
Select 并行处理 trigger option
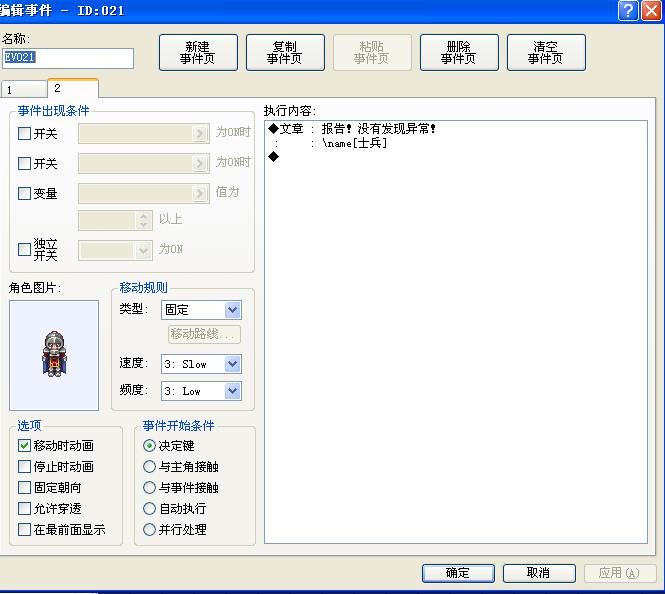point(149,530)
